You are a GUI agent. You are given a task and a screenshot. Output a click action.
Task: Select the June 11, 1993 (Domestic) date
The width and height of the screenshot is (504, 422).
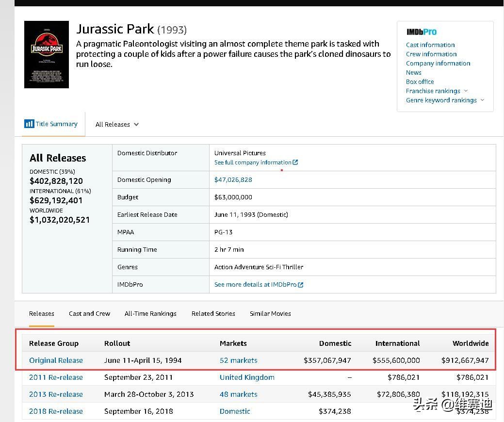point(251,215)
